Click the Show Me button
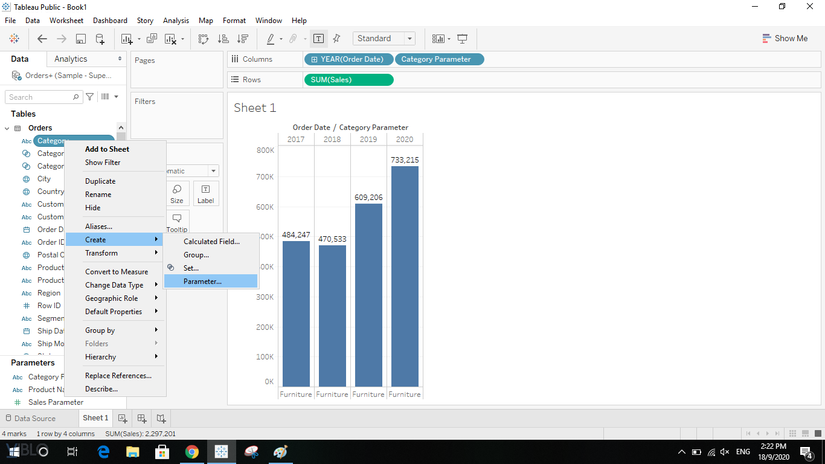Screen dimensions: 825x464 click(x=784, y=39)
